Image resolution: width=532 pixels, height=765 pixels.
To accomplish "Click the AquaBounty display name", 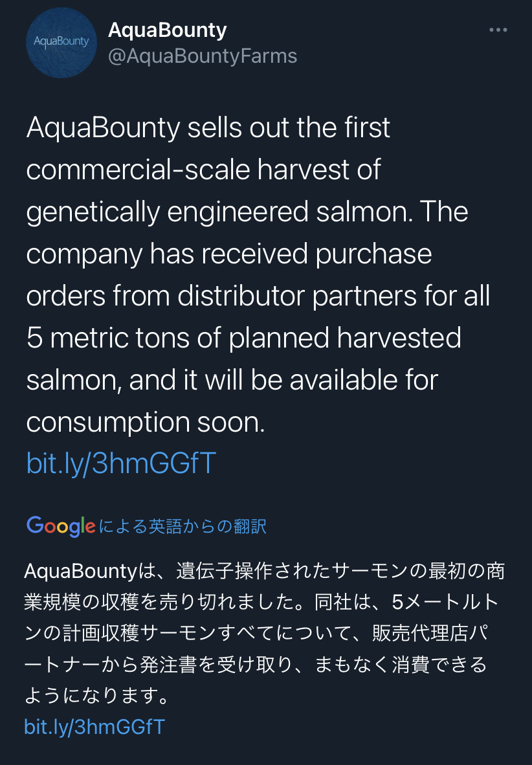I will click(x=168, y=30).
